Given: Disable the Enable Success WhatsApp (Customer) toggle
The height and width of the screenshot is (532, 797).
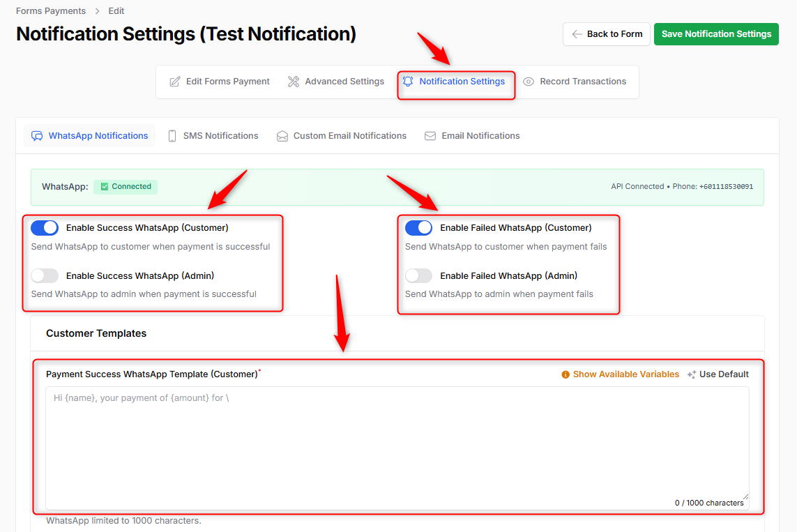Looking at the screenshot, I should (45, 227).
